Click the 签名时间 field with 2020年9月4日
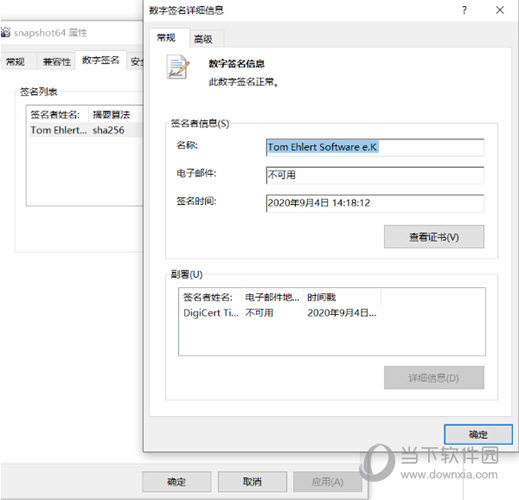Screen dimensions: 519x500 point(375,203)
